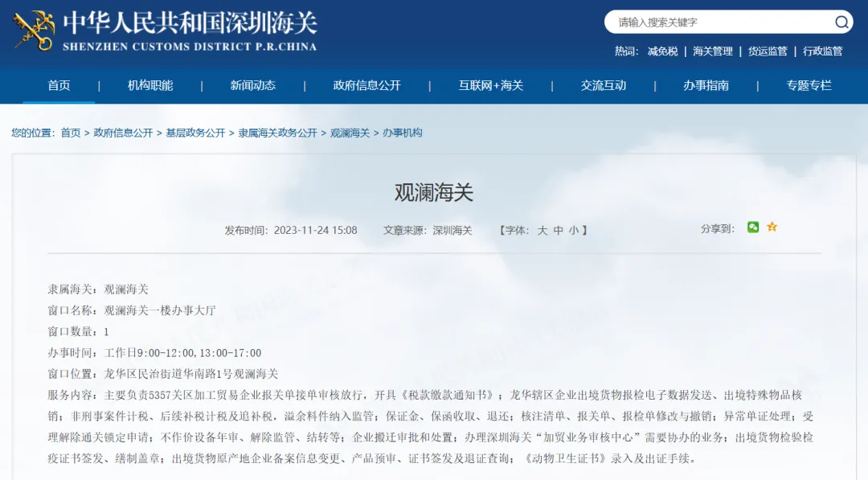The height and width of the screenshot is (480, 868).
Task: Set font size to 大
Action: click(542, 230)
